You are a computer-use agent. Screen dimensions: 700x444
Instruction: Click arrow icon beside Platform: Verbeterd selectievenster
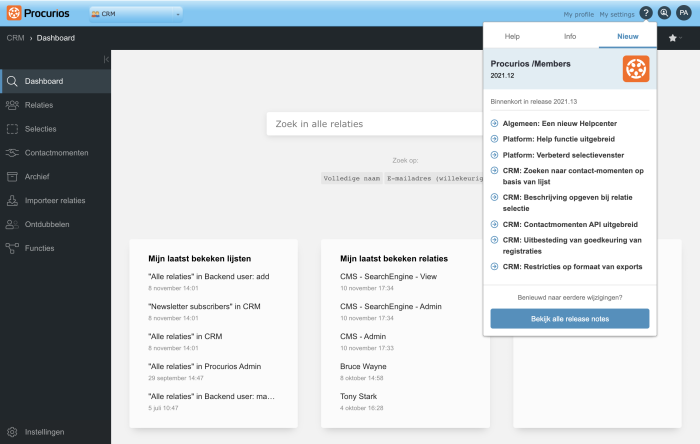pos(494,155)
